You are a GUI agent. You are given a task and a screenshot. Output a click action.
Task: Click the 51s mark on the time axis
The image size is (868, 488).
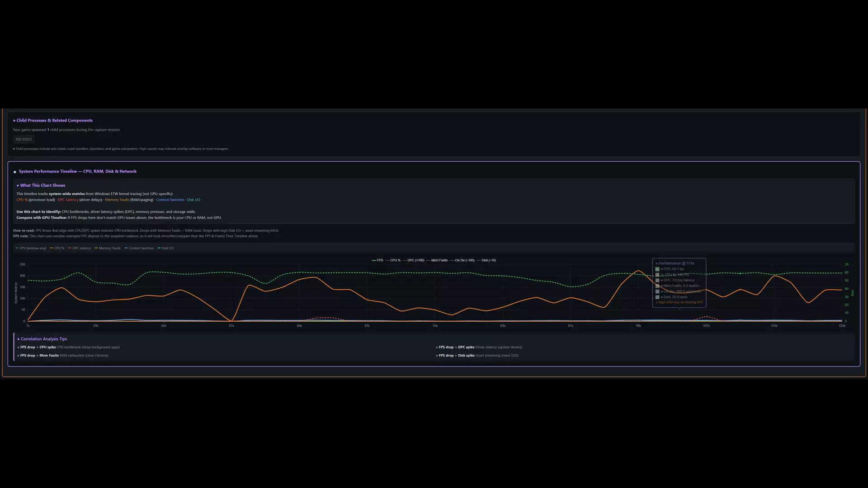tap(231, 326)
